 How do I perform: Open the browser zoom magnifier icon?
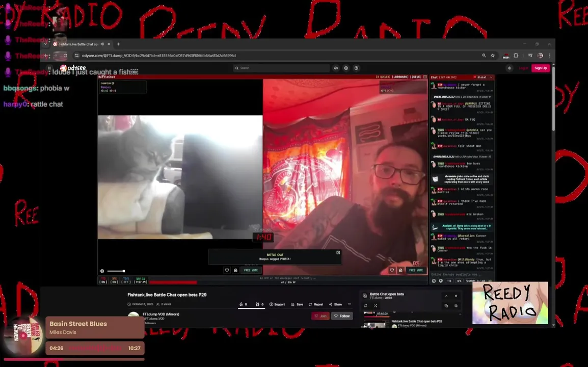(x=484, y=56)
